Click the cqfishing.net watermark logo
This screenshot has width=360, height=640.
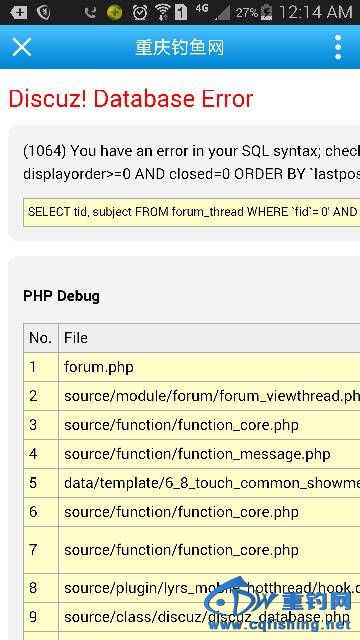coord(278,606)
